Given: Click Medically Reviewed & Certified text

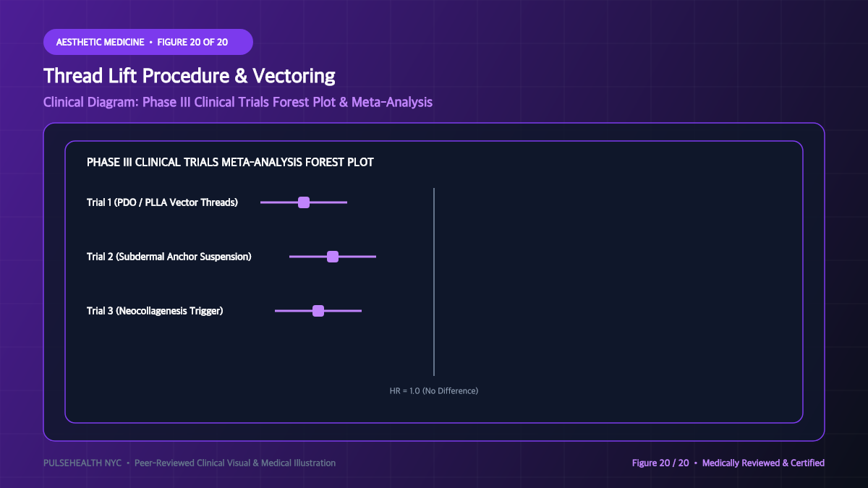Looking at the screenshot, I should tap(763, 463).
